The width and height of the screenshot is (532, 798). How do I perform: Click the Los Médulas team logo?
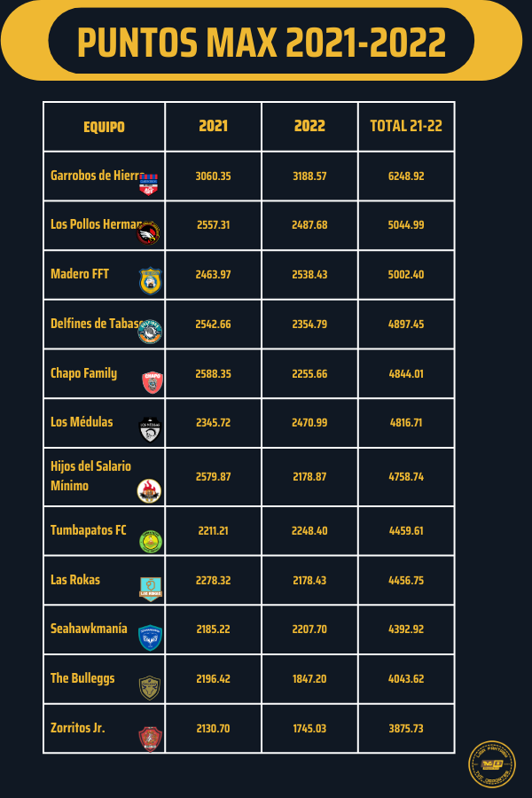point(149,429)
